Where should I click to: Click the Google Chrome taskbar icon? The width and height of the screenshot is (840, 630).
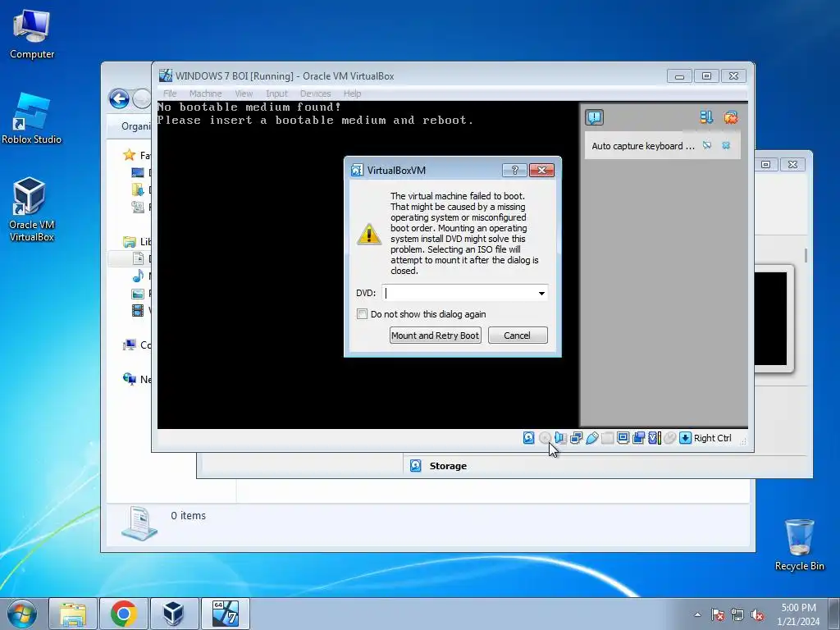(124, 614)
